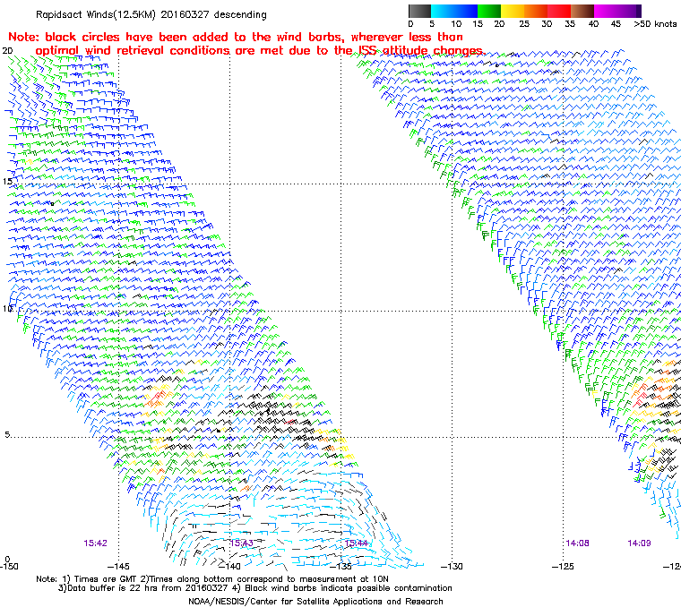The width and height of the screenshot is (681, 616).
Task: Click the red 30-35 knots legend swatch
Action: pyautogui.click(x=558, y=11)
